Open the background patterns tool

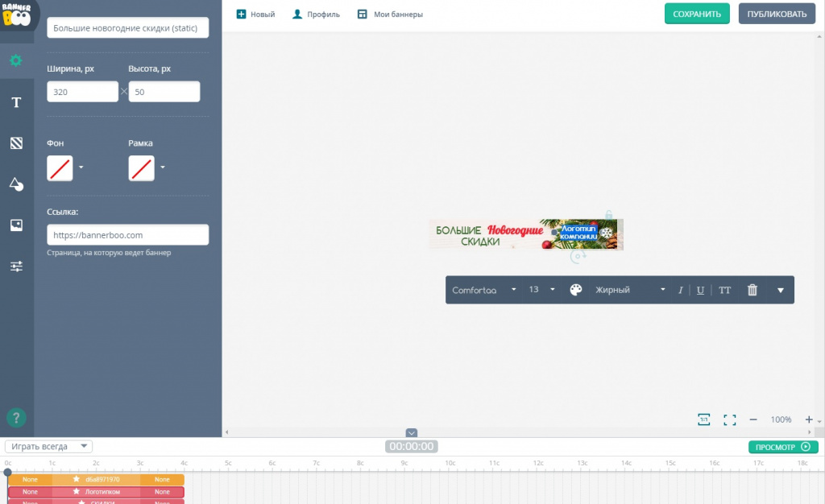point(16,143)
